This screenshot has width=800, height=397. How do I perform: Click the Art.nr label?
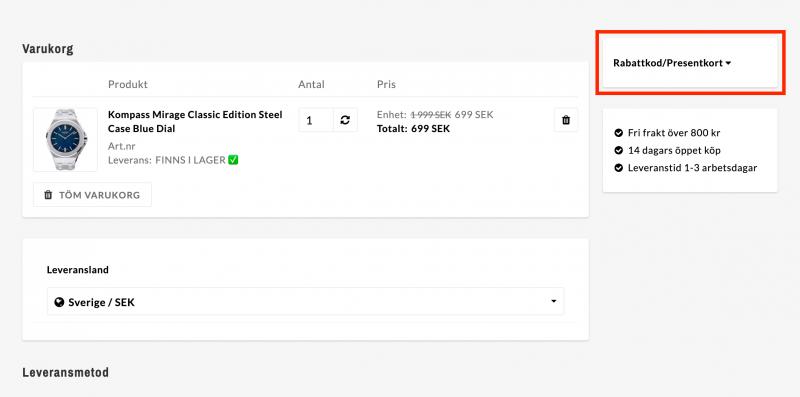[121, 146]
